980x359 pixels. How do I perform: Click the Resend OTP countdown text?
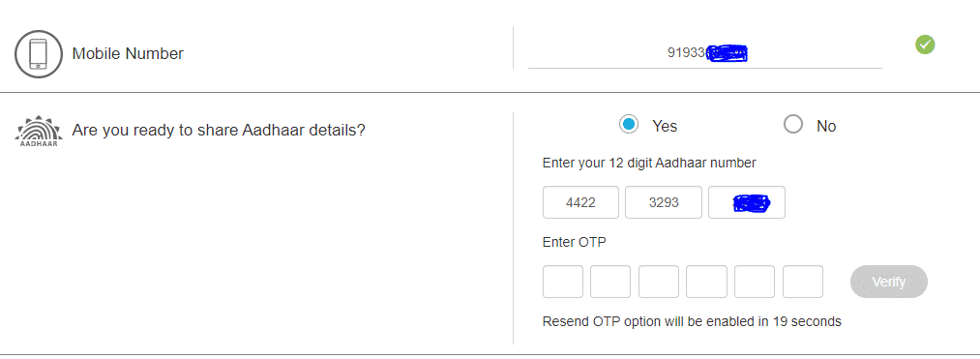coord(692,322)
